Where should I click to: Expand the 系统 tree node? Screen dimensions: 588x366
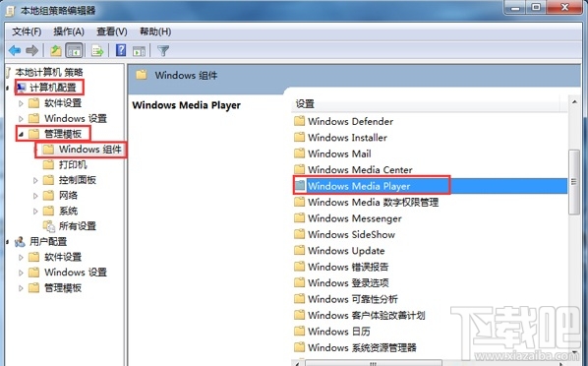point(35,211)
